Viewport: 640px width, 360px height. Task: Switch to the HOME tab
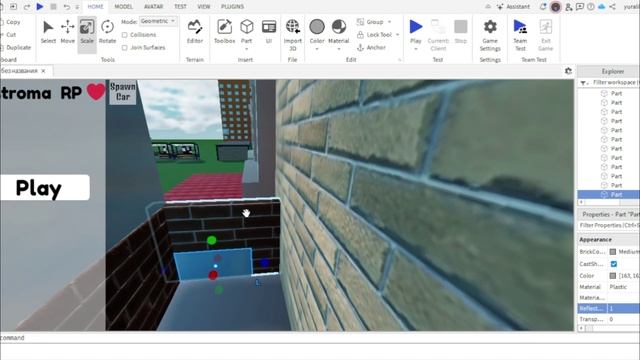click(96, 7)
